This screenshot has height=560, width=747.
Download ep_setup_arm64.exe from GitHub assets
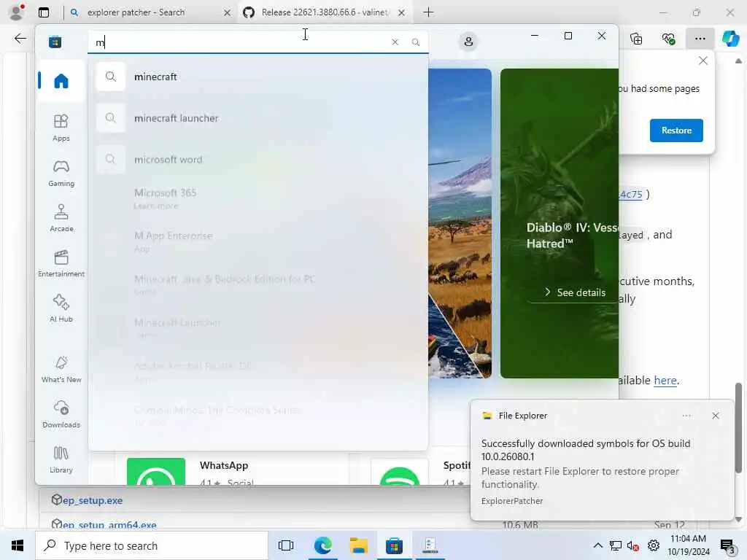(x=109, y=525)
